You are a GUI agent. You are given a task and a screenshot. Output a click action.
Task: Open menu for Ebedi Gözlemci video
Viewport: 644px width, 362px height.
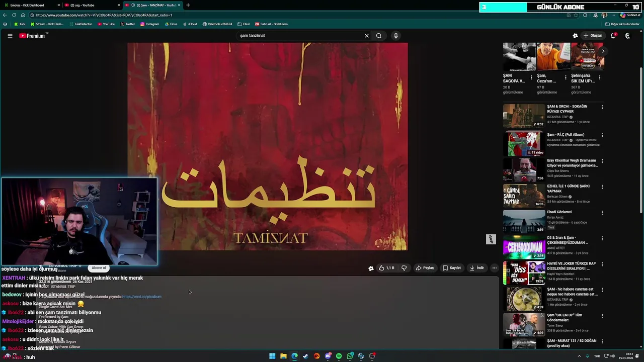coord(602,213)
